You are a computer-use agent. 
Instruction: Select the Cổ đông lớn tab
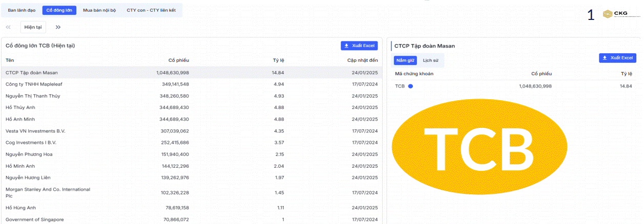[58, 10]
